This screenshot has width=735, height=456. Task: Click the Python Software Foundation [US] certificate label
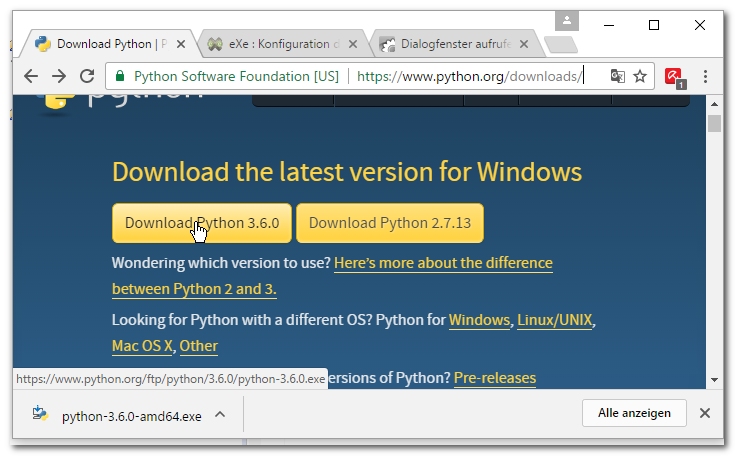(236, 76)
